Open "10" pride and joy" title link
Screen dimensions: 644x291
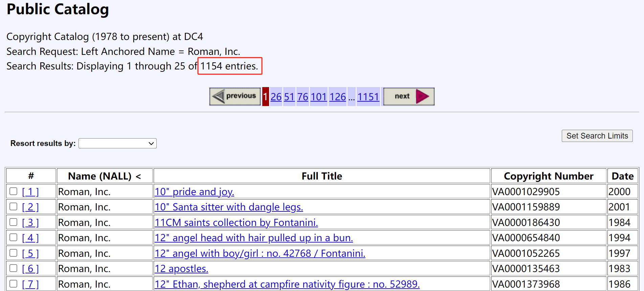(194, 192)
